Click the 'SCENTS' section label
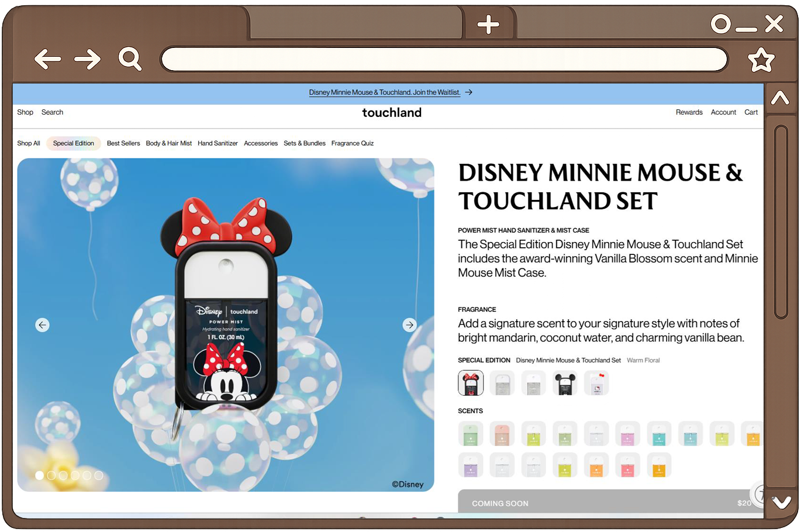 (x=470, y=411)
